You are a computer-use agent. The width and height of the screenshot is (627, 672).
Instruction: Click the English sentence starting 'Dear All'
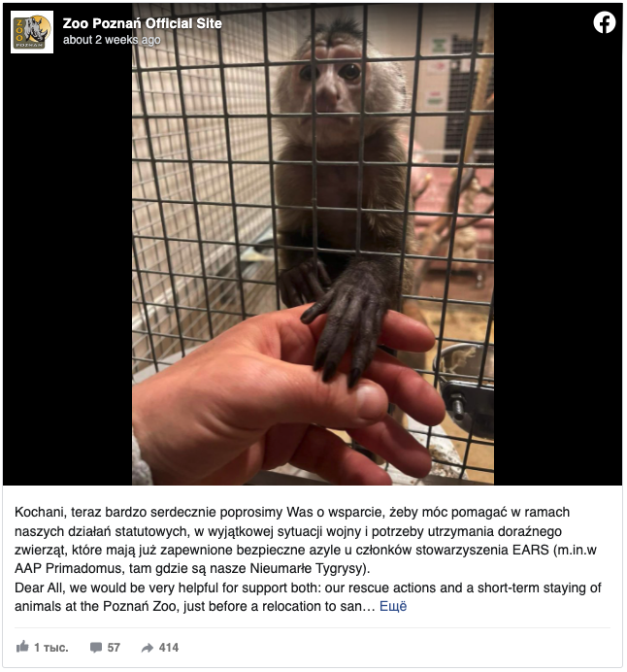click(x=308, y=597)
